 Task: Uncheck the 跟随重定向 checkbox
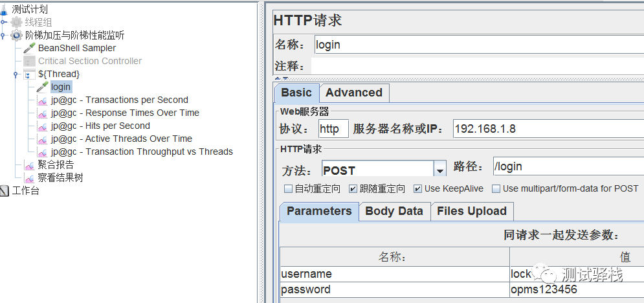click(x=353, y=189)
